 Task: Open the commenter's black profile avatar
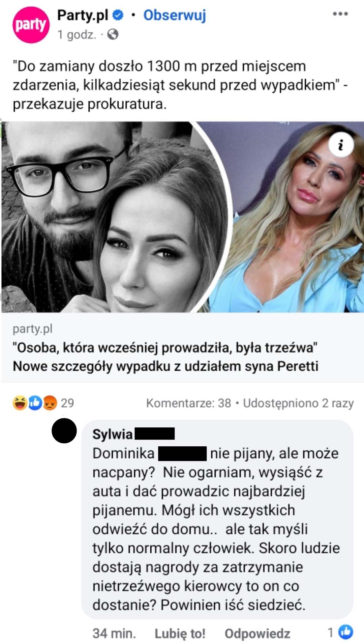tap(64, 430)
